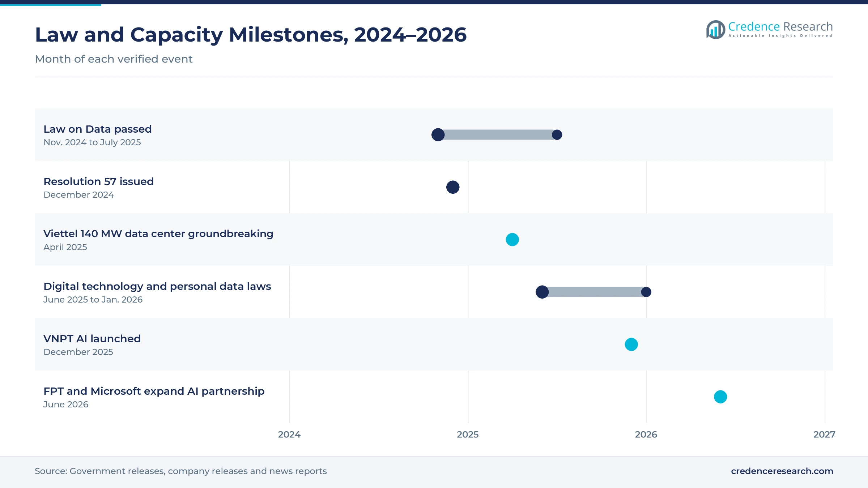868x488 pixels.
Task: Click the Law on Data gray range bar
Action: (498, 135)
